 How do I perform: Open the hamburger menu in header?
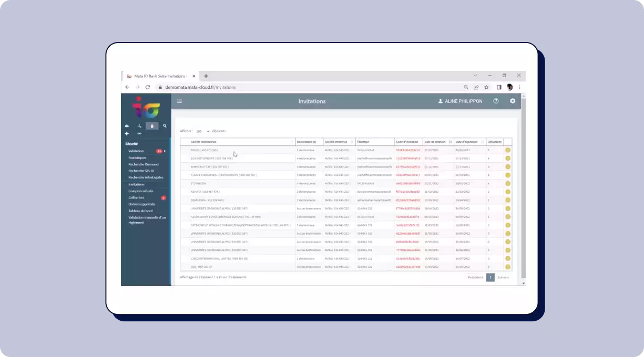pyautogui.click(x=180, y=101)
